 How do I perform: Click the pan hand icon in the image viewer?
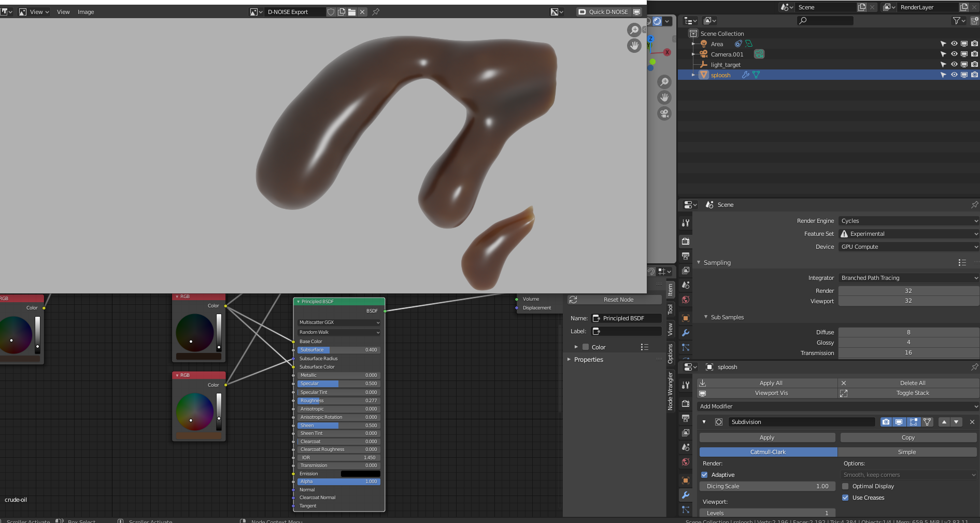tap(634, 46)
